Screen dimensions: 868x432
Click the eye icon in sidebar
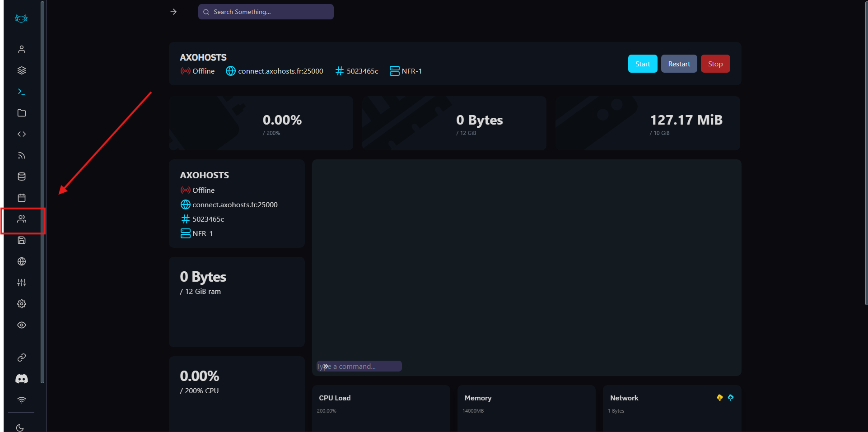coord(21,325)
